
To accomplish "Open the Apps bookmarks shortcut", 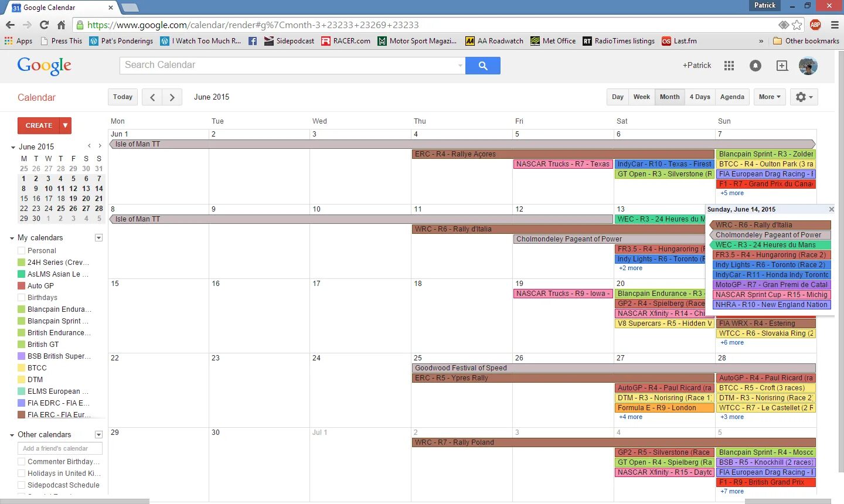I will 18,41.
